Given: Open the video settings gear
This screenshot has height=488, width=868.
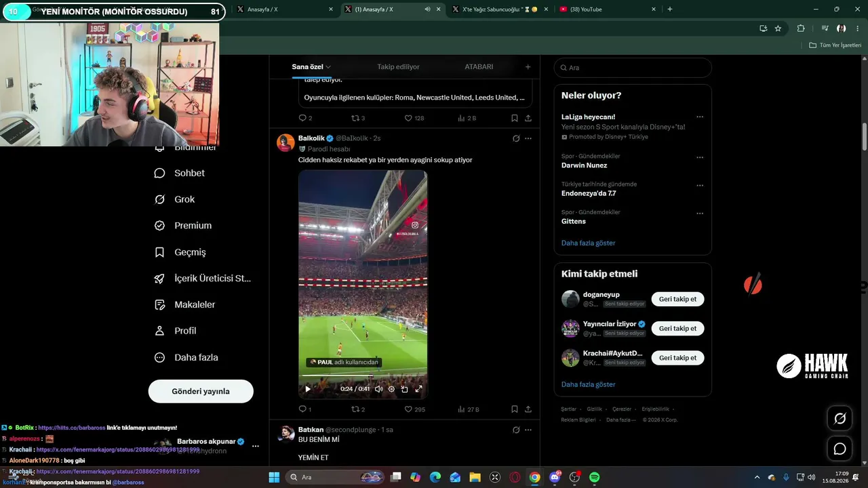Looking at the screenshot, I should tap(391, 389).
